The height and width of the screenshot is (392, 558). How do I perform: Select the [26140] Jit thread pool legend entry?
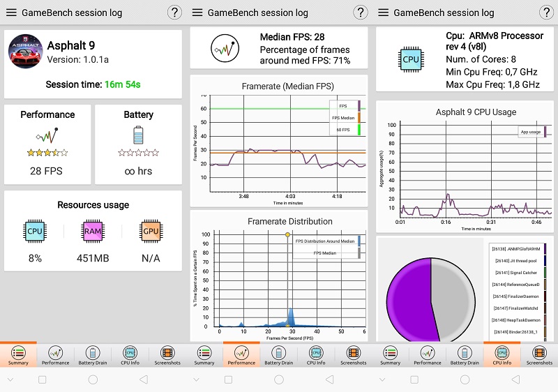pyautogui.click(x=518, y=261)
